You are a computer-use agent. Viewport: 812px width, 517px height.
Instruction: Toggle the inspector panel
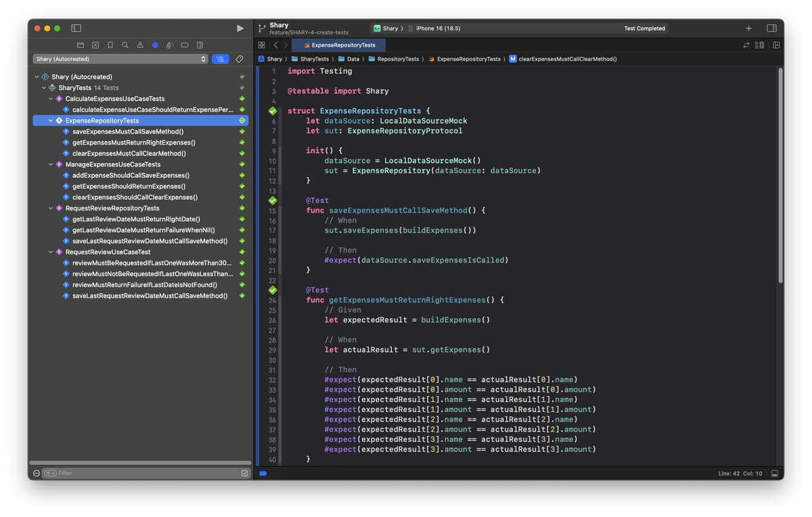(771, 28)
